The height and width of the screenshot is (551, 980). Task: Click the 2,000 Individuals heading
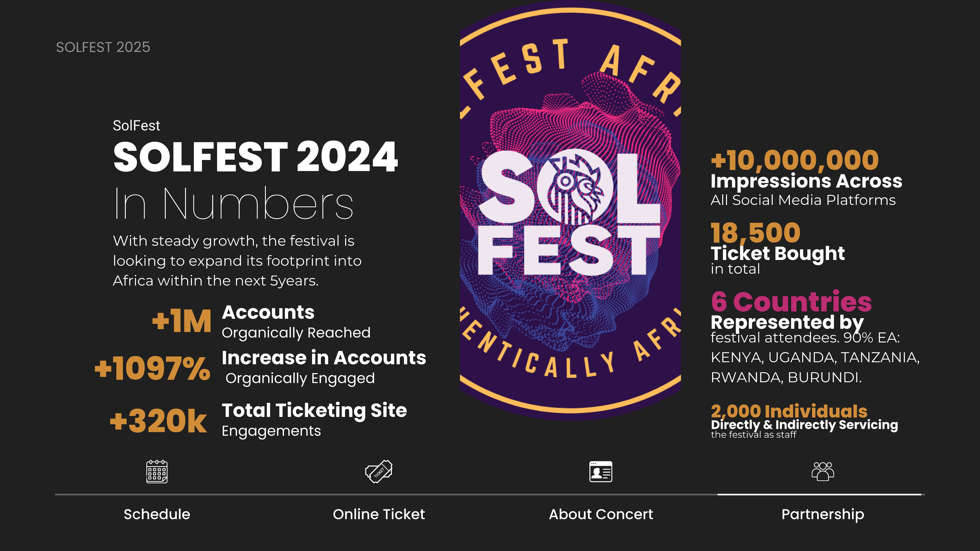(x=789, y=411)
